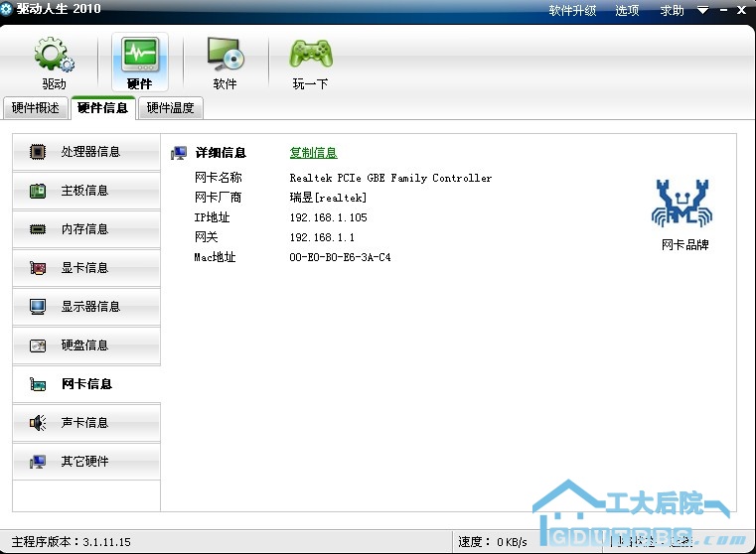Select 内存信息 in the sidebar
The width and height of the screenshot is (756, 554).
coord(86,229)
